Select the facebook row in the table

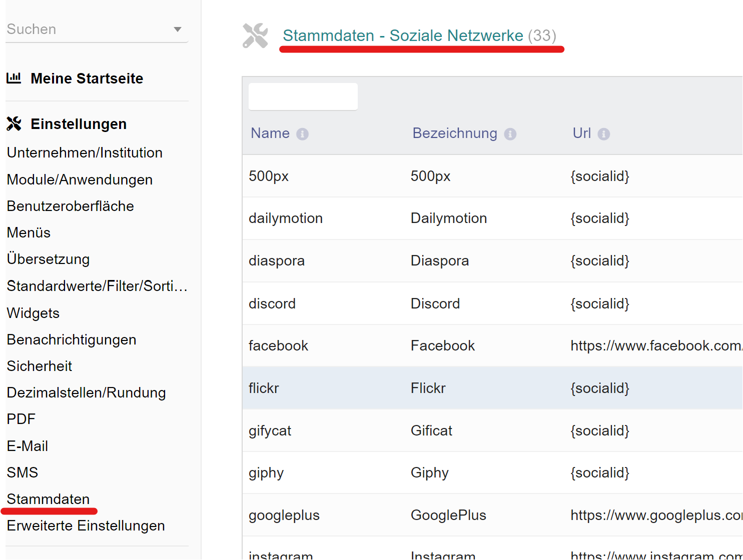[278, 345]
